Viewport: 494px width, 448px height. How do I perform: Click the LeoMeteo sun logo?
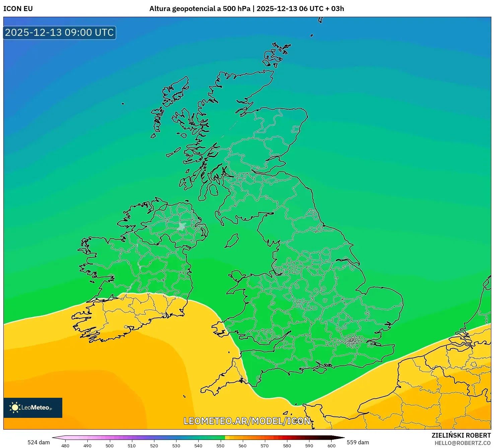[x=15, y=408]
